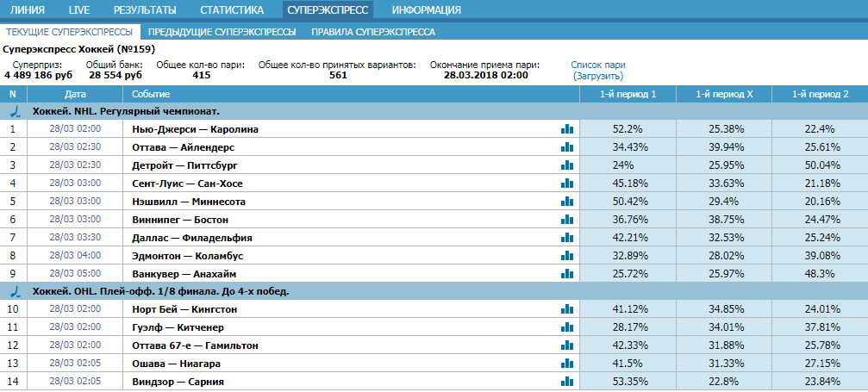Click Суперэкспресс Хоккей (№159) title
The height and width of the screenshot is (392, 868).
[x=78, y=49]
